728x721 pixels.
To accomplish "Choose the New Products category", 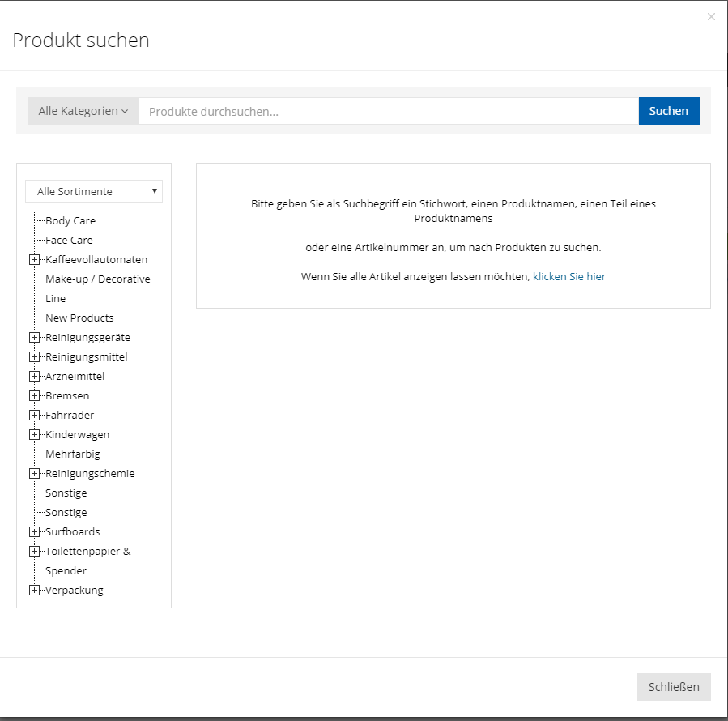I will point(79,318).
